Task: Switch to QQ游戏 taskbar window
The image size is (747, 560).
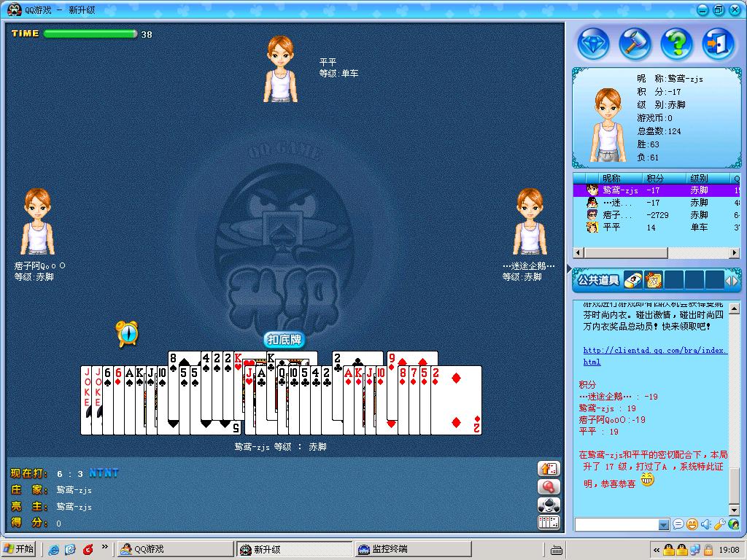Action: pyautogui.click(x=174, y=550)
